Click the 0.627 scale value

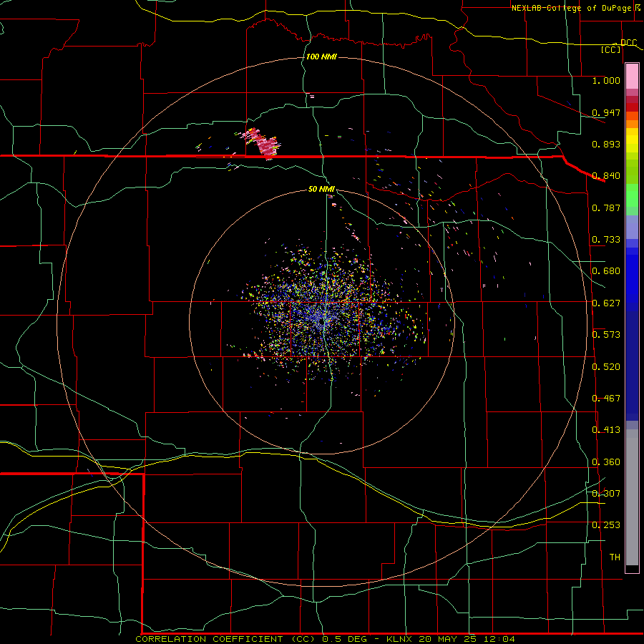[606, 303]
